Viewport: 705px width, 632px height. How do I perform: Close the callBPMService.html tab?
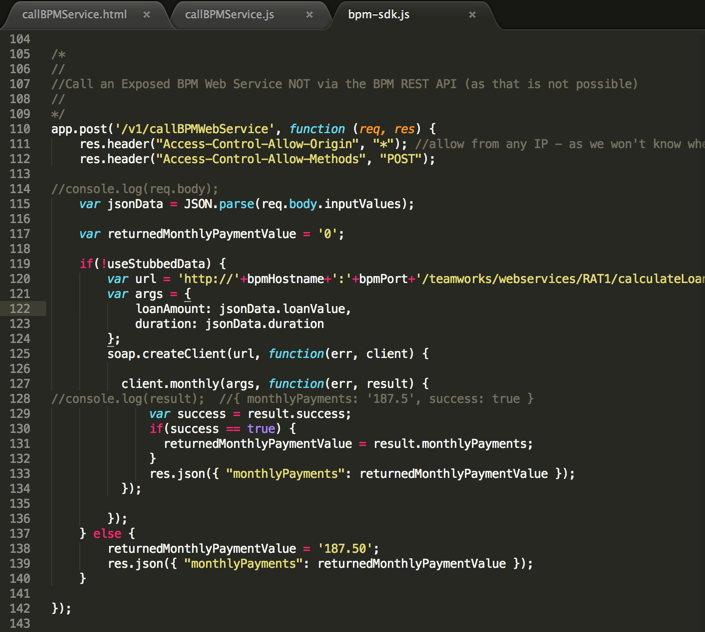click(x=147, y=15)
